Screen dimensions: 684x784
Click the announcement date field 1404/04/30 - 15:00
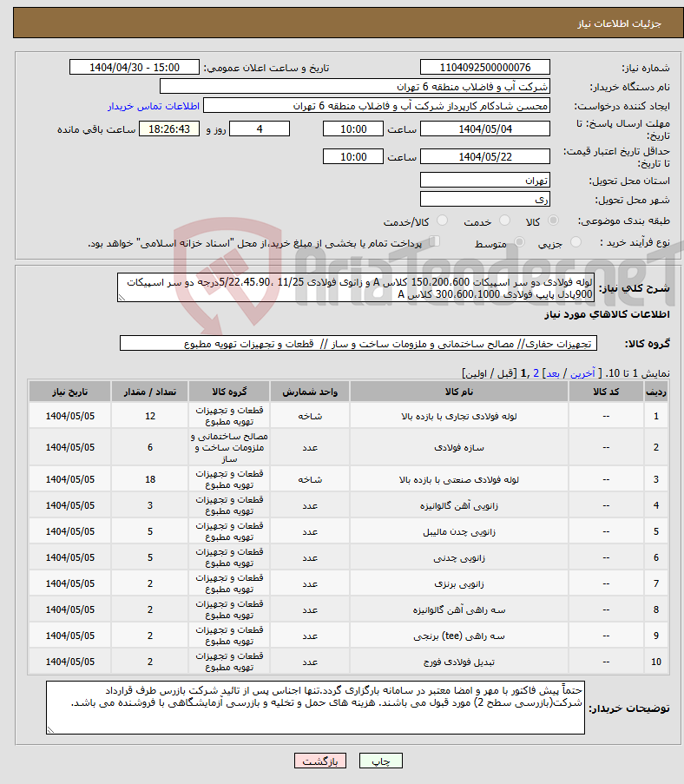pyautogui.click(x=134, y=68)
